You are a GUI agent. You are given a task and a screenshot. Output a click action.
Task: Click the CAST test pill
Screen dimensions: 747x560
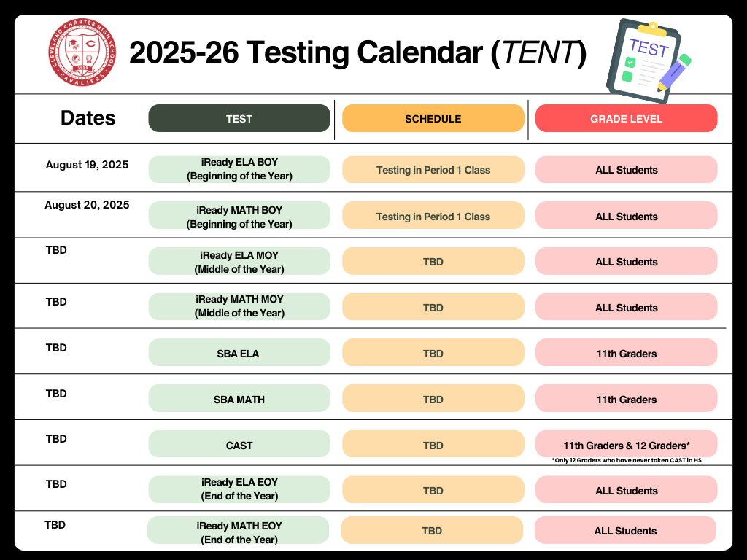(x=239, y=446)
